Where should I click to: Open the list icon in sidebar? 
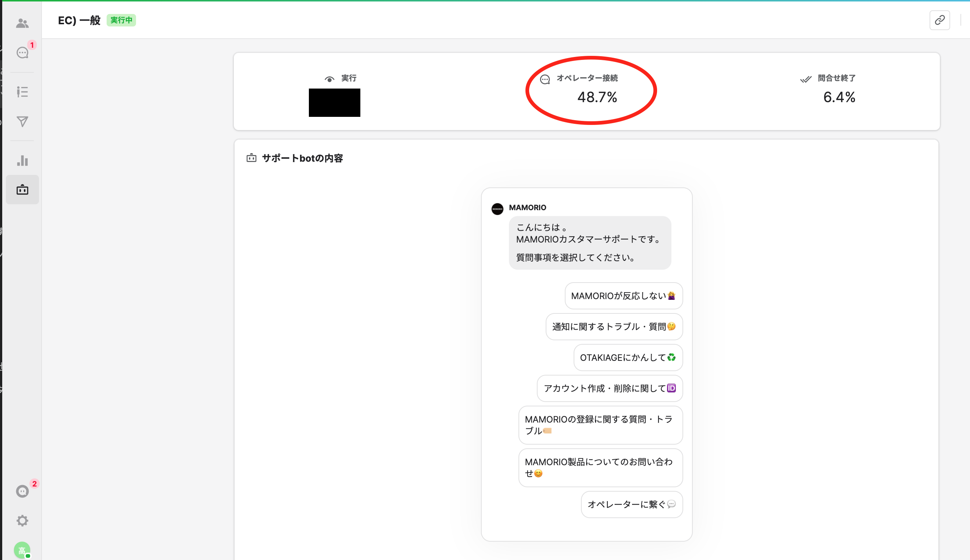coord(22,91)
